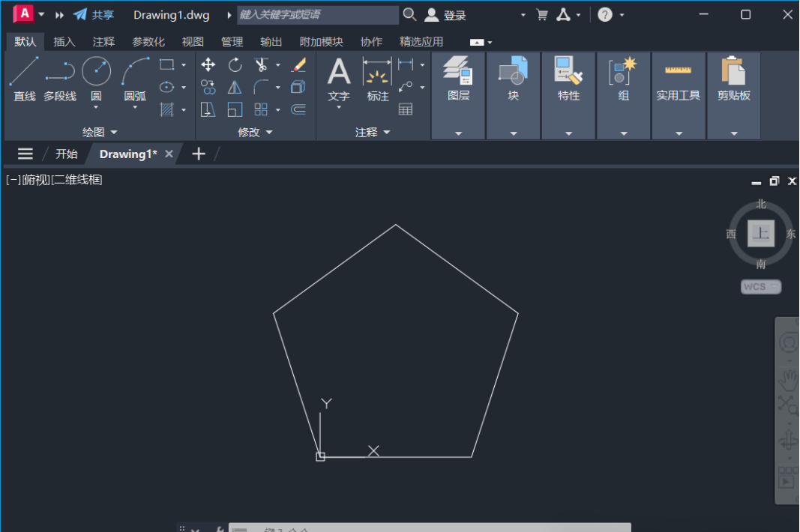This screenshot has width=800, height=532.
Task: Click the Linear dimension icon
Action: [406, 64]
